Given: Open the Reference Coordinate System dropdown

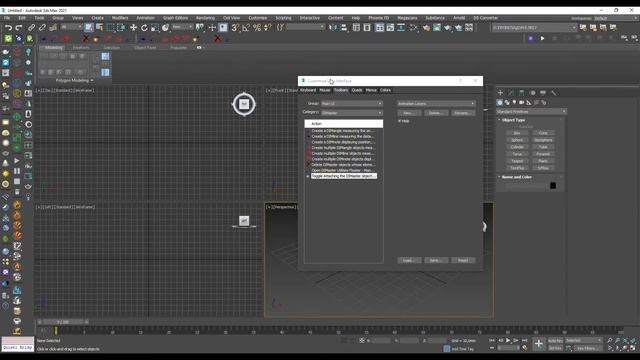Looking at the screenshot, I should click(182, 27).
